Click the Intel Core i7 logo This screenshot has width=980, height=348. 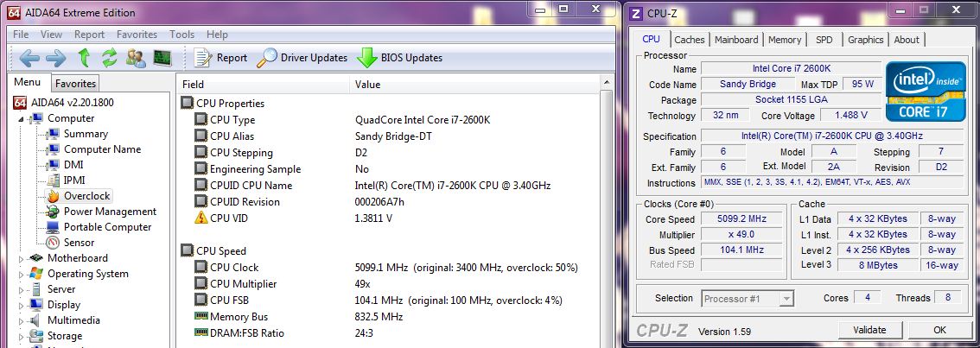click(924, 92)
